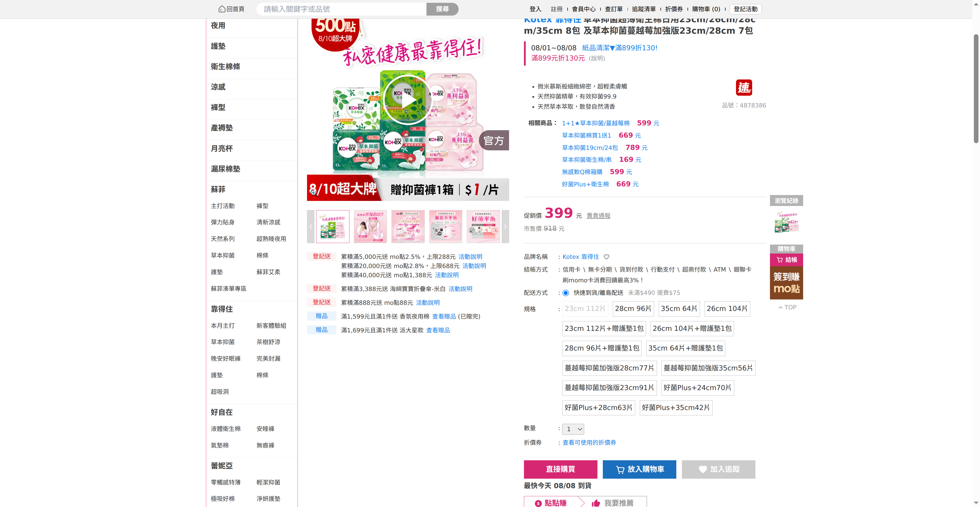980x507 pixels.
Task: Choose the 28cm 96片 specification
Action: pos(633,309)
